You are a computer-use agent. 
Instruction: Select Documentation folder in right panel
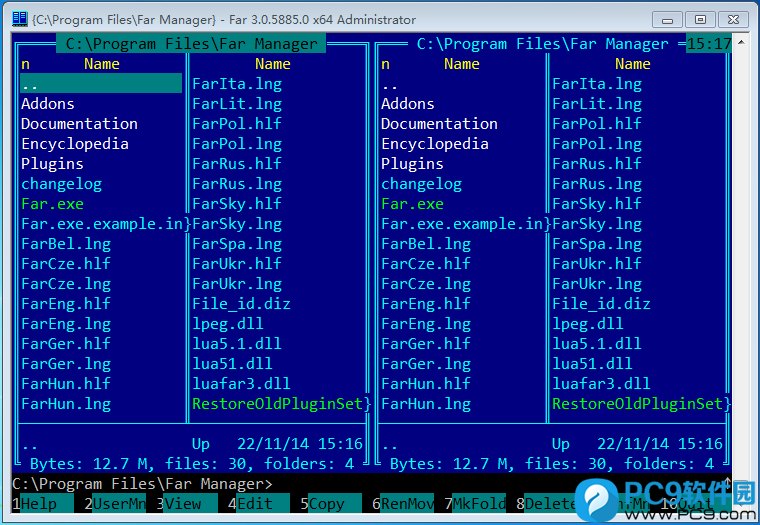[439, 124]
